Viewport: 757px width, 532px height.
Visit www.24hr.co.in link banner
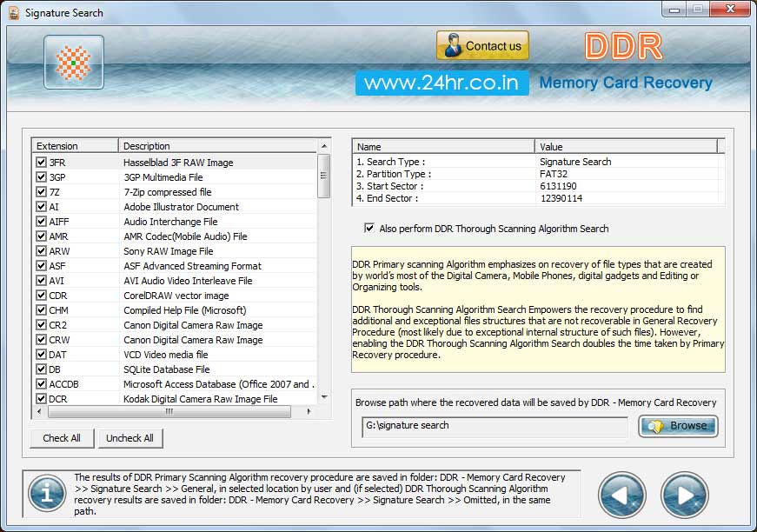442,83
